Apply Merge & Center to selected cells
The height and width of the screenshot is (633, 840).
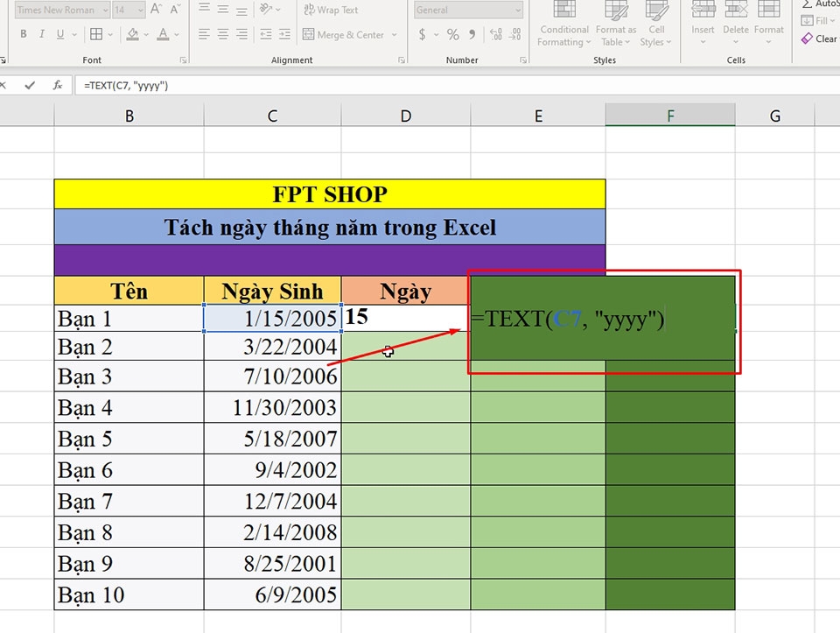tap(344, 34)
